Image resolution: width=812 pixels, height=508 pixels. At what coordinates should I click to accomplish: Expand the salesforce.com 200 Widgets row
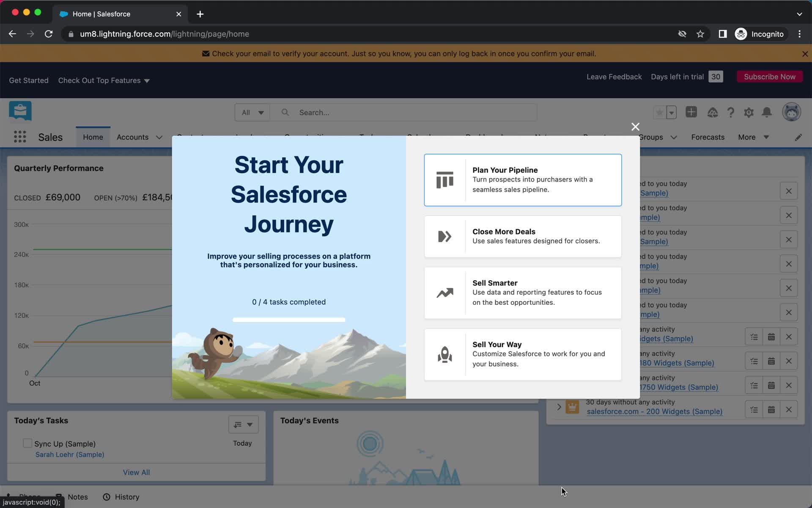[559, 407]
